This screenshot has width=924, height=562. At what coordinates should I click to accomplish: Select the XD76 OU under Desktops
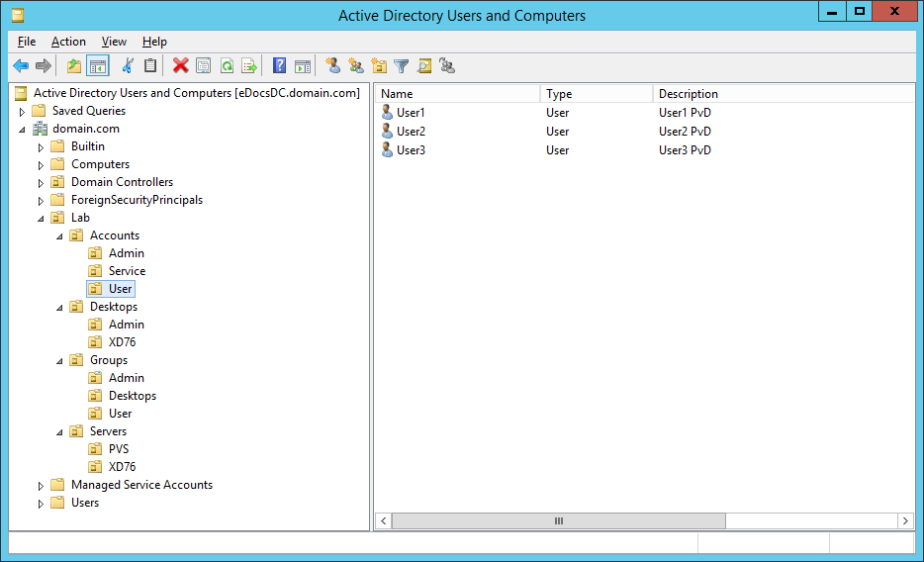pos(122,342)
